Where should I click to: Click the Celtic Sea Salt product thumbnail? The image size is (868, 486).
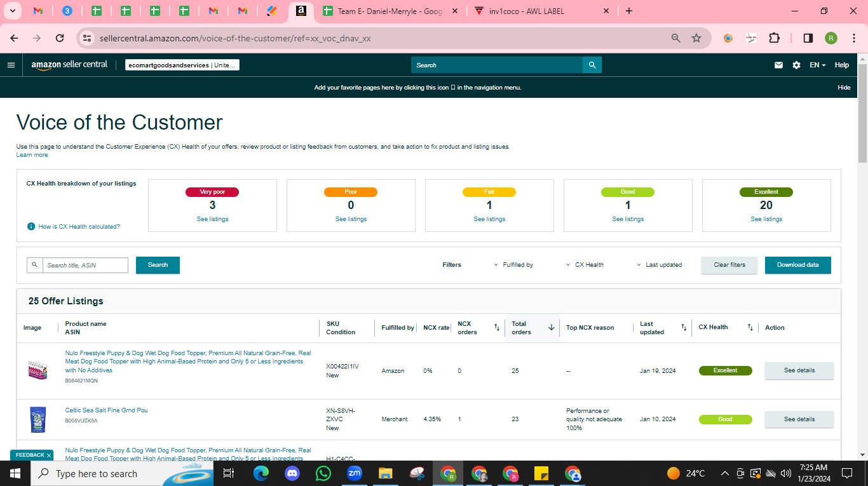pyautogui.click(x=38, y=419)
